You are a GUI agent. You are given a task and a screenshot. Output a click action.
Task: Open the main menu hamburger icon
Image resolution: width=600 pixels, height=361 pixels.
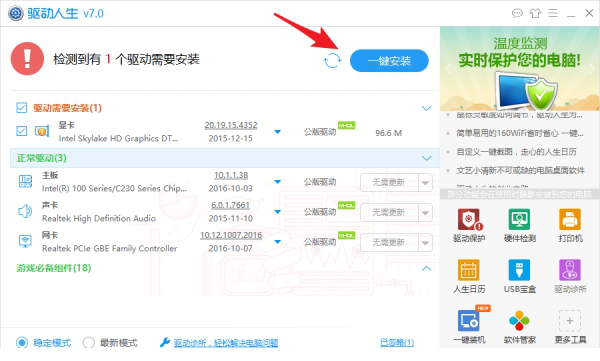(x=553, y=13)
